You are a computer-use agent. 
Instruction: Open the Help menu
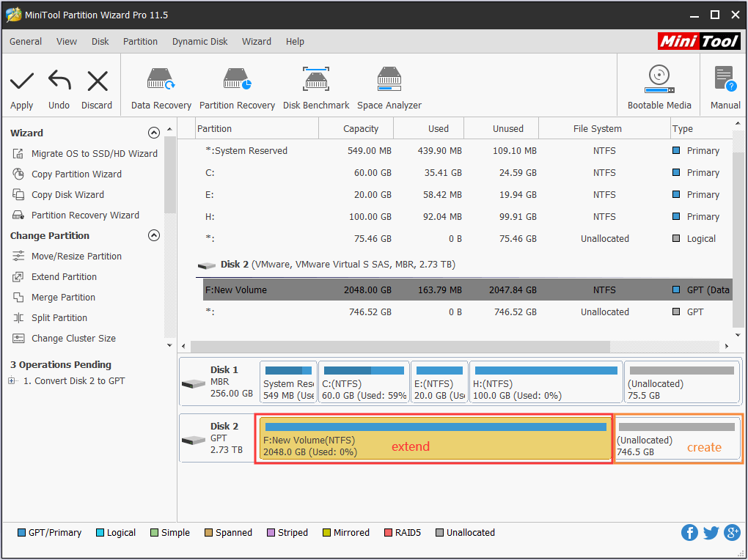click(295, 42)
